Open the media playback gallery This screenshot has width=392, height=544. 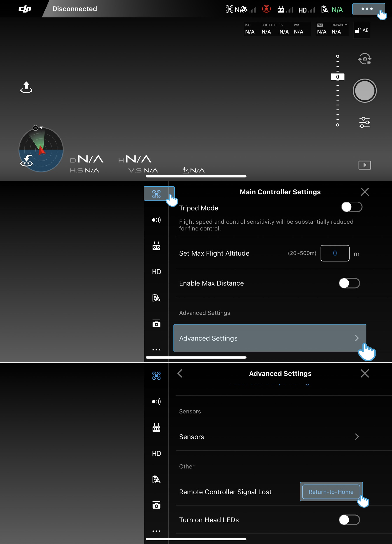click(x=364, y=165)
